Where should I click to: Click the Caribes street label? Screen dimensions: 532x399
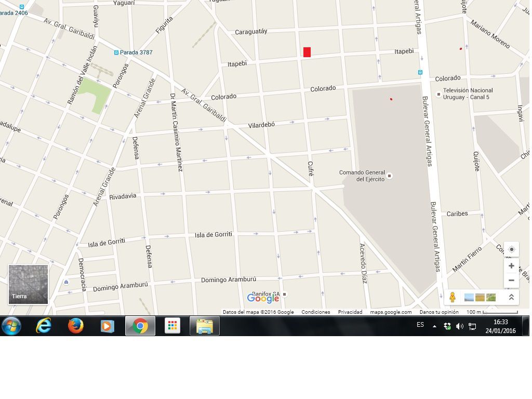coord(457,214)
